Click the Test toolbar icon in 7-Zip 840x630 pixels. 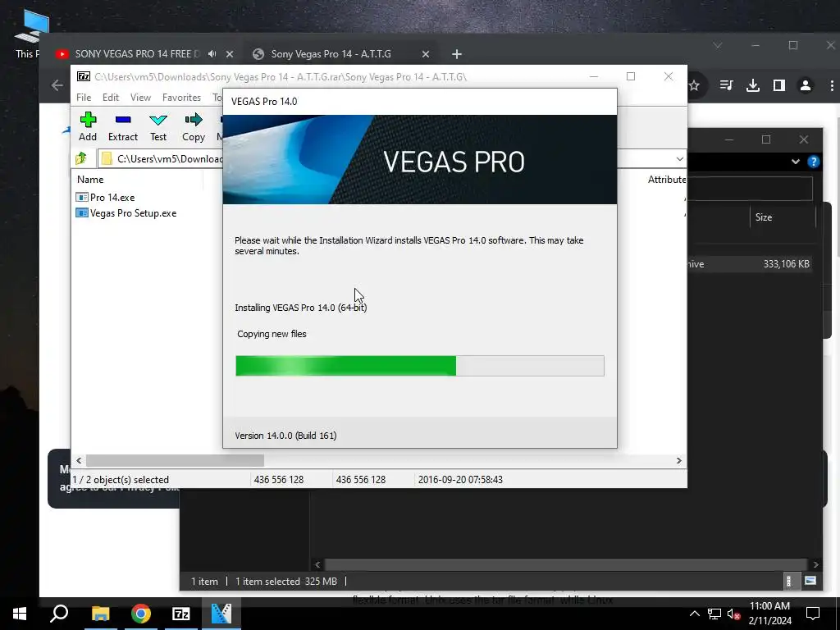point(158,126)
